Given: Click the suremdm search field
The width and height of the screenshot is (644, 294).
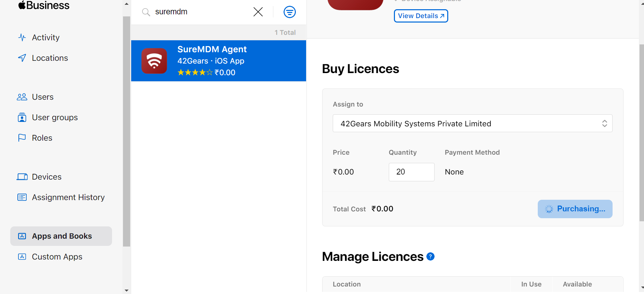Looking at the screenshot, I should point(202,12).
